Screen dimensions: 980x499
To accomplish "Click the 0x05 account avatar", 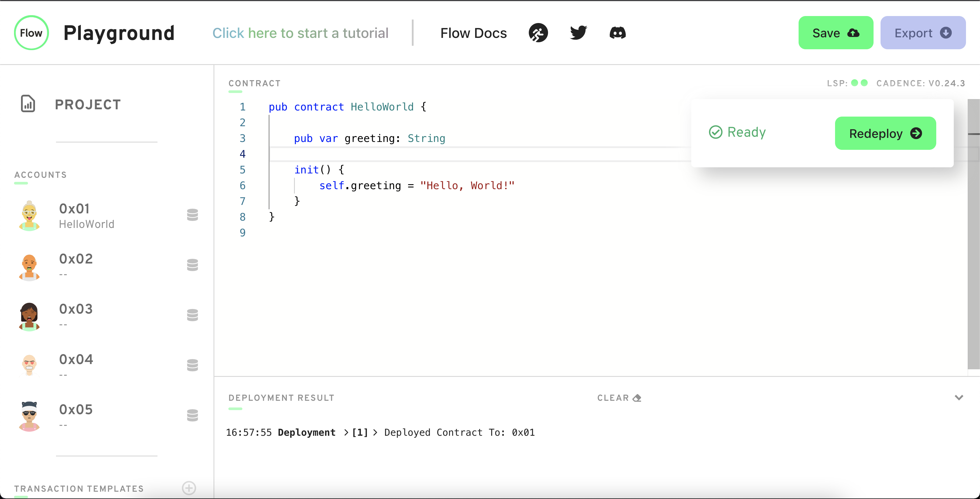I will pyautogui.click(x=29, y=416).
